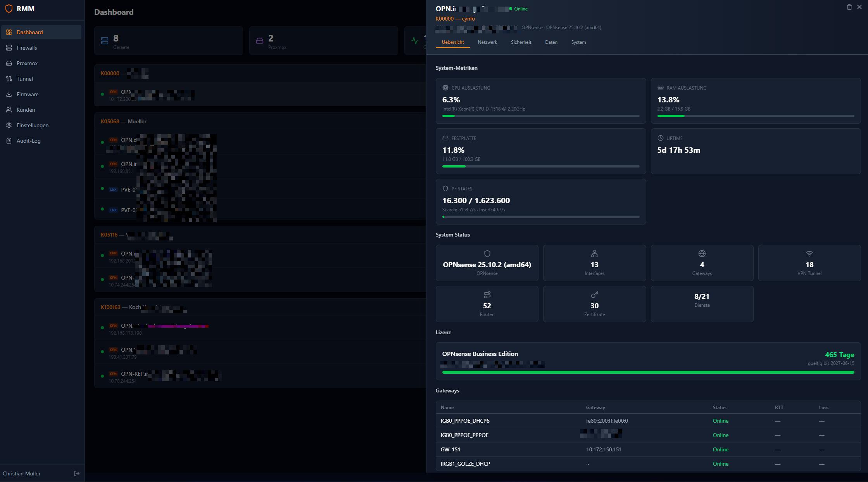Click the Gateways globe icon

coord(702,254)
